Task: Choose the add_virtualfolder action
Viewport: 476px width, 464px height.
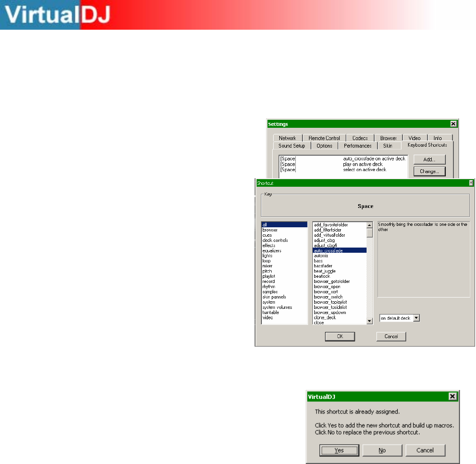Action: [x=340, y=235]
